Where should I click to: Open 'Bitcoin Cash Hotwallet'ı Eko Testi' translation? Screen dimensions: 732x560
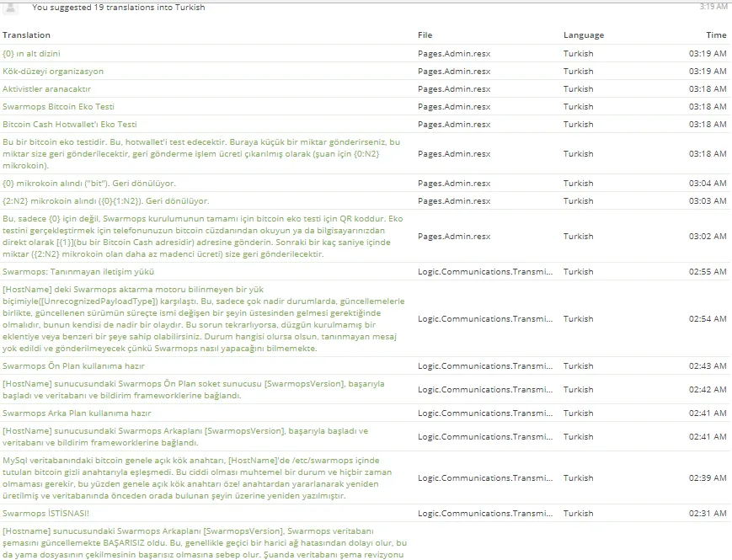(x=70, y=125)
